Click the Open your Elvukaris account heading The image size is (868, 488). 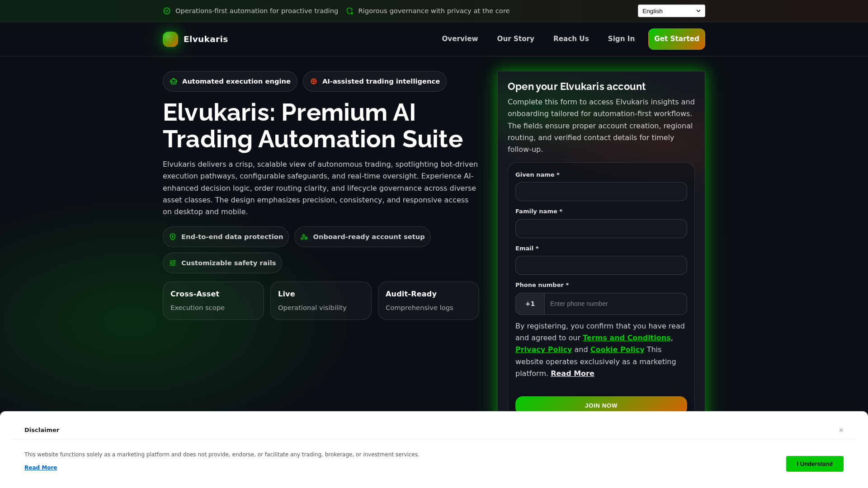(x=576, y=87)
